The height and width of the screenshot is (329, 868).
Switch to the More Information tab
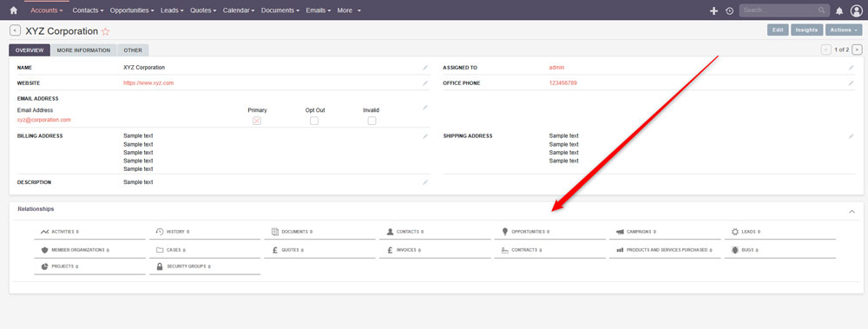click(83, 50)
